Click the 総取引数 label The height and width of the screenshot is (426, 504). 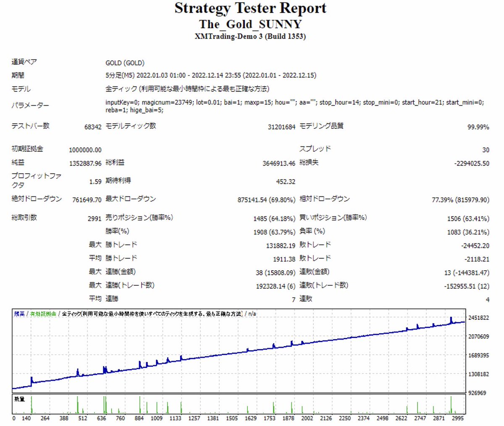click(x=24, y=217)
